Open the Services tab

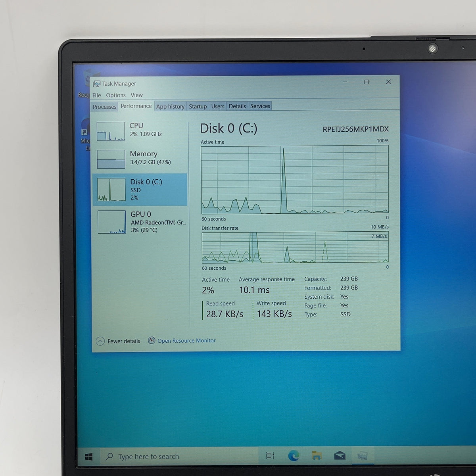point(260,106)
